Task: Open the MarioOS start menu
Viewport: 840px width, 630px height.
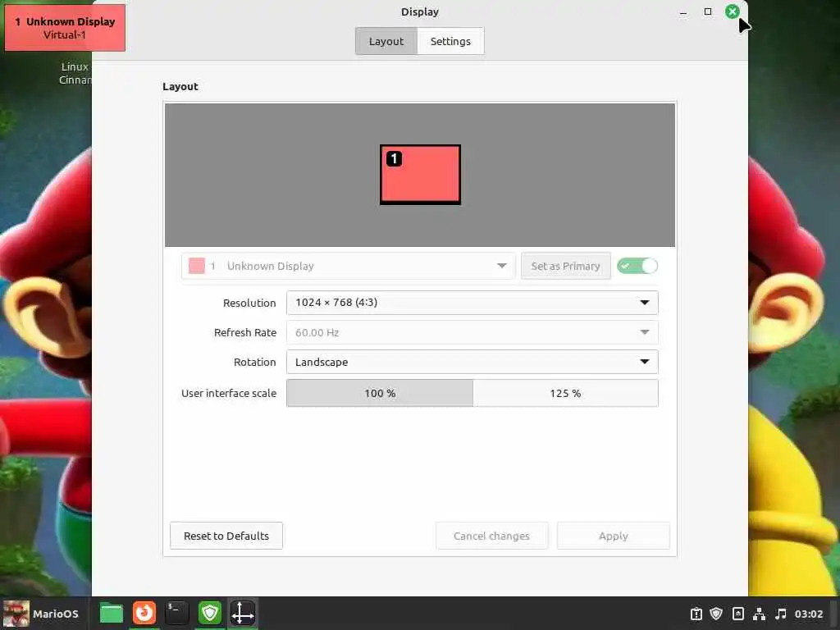Action: coord(41,614)
